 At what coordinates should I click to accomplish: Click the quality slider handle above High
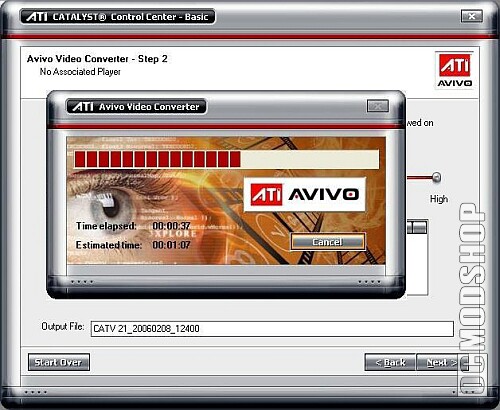pyautogui.click(x=436, y=177)
